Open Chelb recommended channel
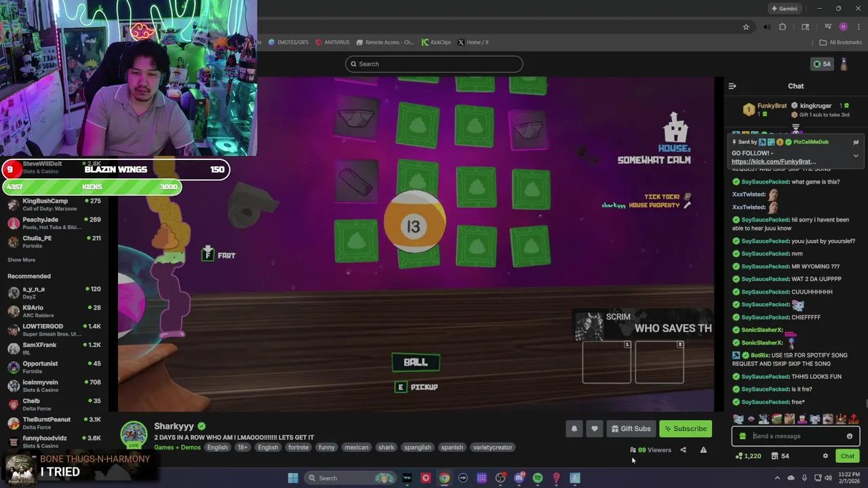This screenshot has width=868, height=488. (54, 405)
